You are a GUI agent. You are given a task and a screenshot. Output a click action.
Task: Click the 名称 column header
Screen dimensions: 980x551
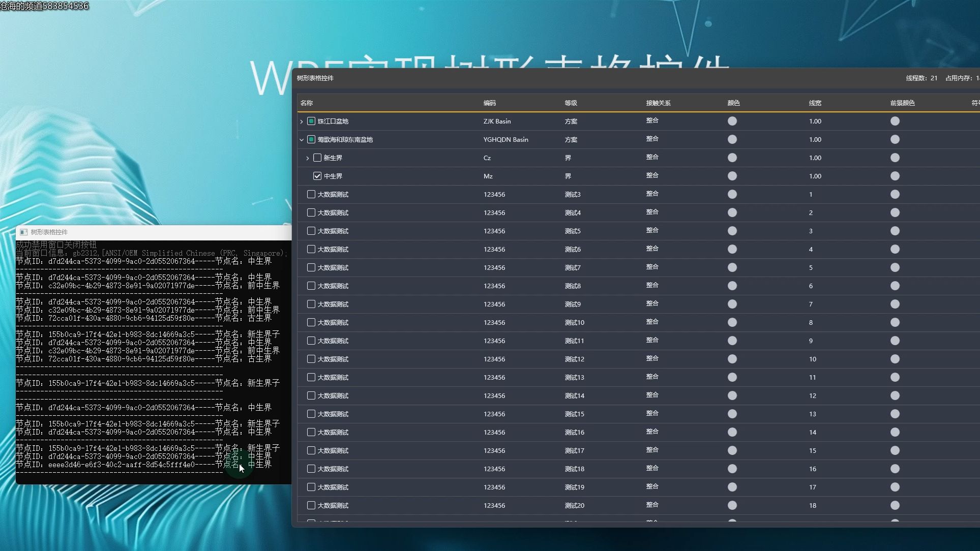[x=306, y=103]
